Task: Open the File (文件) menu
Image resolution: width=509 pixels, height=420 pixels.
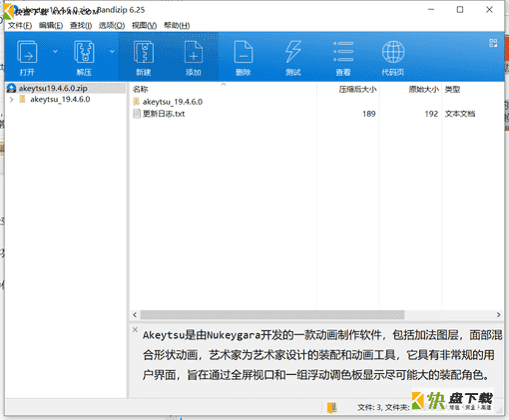Action: 20,25
